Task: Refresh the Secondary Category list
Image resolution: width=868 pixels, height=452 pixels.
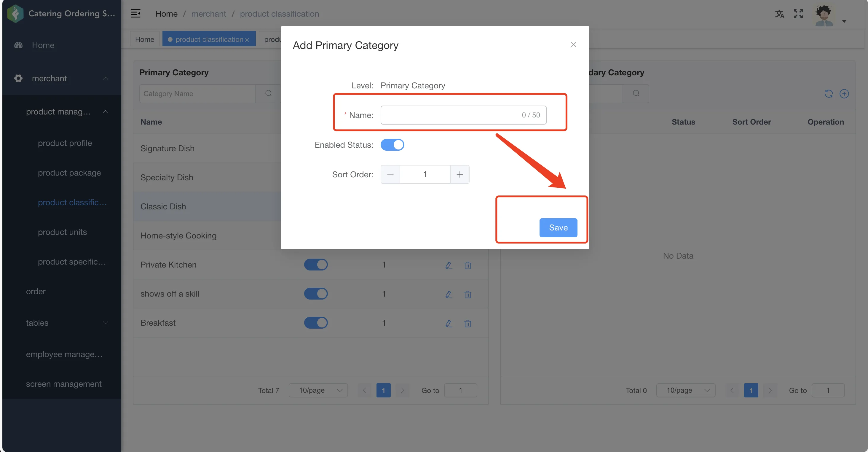Action: [829, 94]
